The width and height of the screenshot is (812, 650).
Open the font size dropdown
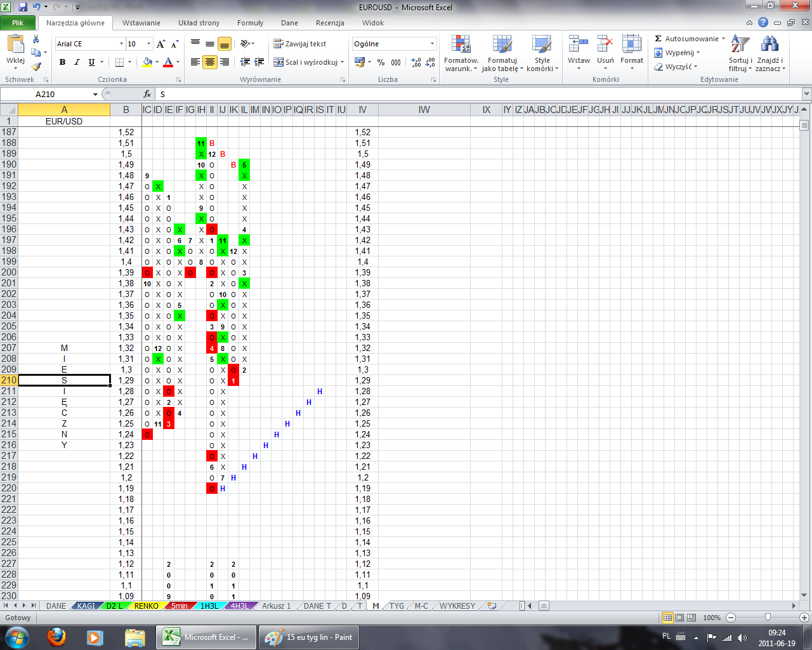(x=149, y=44)
